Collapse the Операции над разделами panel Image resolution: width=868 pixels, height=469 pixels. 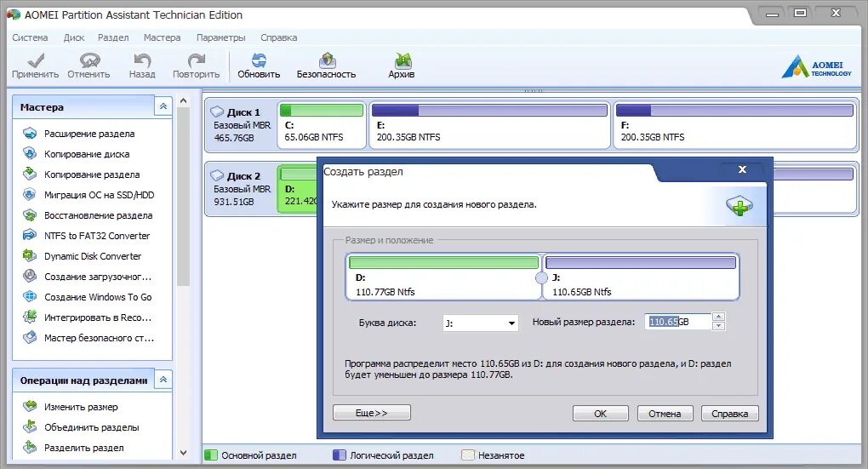click(x=163, y=380)
